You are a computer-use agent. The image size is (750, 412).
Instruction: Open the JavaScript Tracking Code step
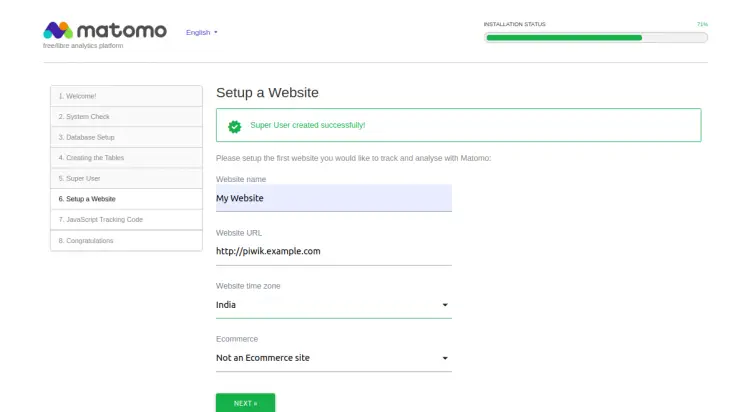click(126, 219)
